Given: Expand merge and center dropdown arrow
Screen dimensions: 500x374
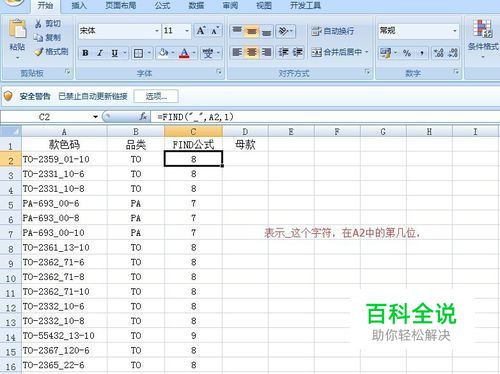Looking at the screenshot, I should click(367, 52).
